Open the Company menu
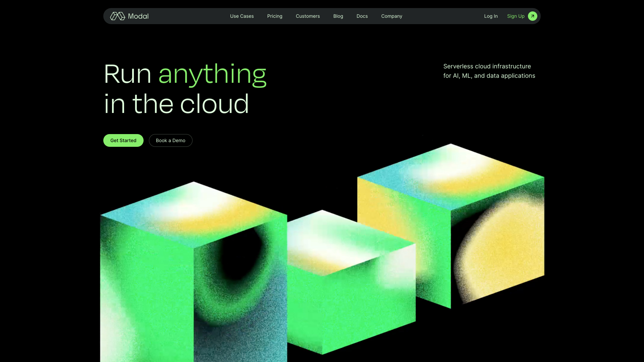 point(391,16)
